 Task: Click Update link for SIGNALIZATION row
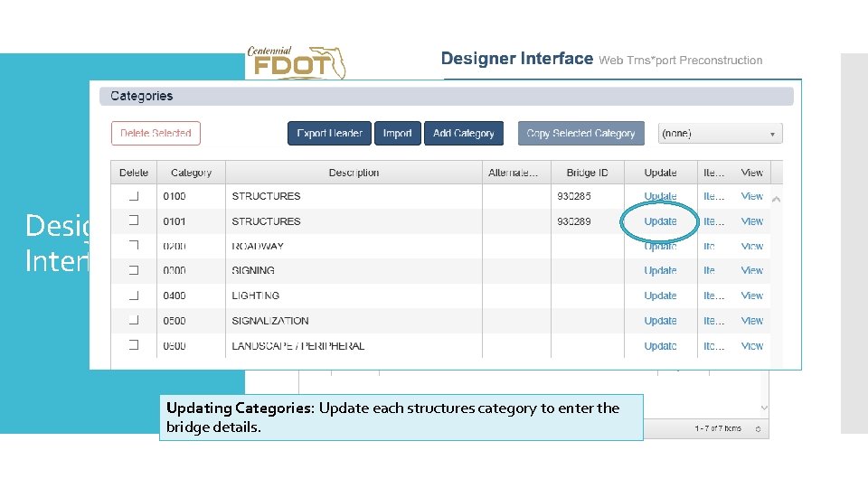coord(660,320)
